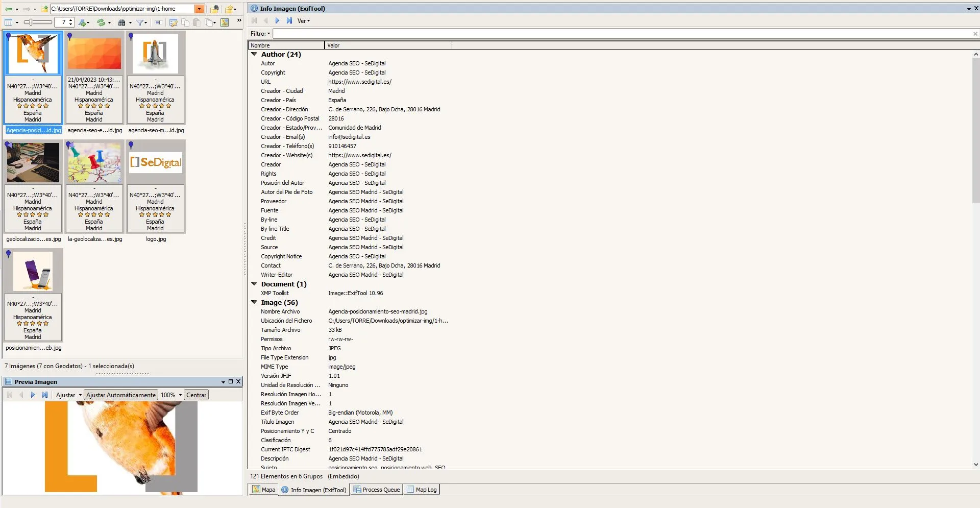Viewport: 980px width, 508px height.
Task: Switch to the Info Imagen (ExifTool) tab
Action: (314, 490)
